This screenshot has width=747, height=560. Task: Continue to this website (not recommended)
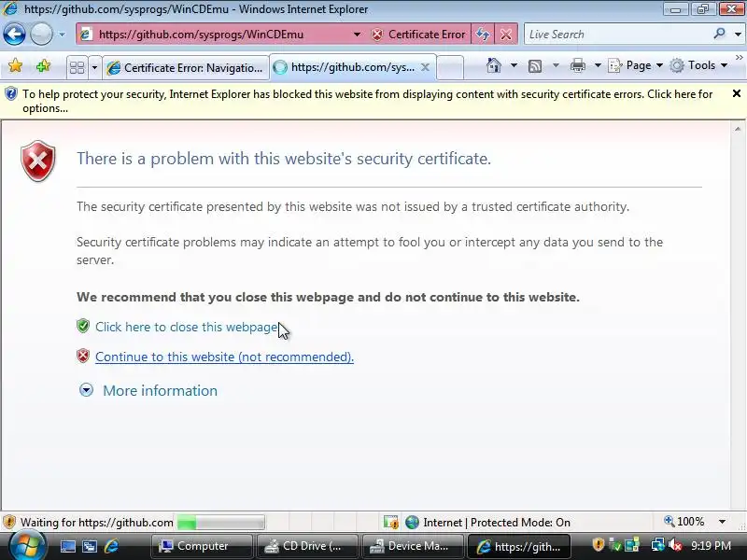coord(224,357)
